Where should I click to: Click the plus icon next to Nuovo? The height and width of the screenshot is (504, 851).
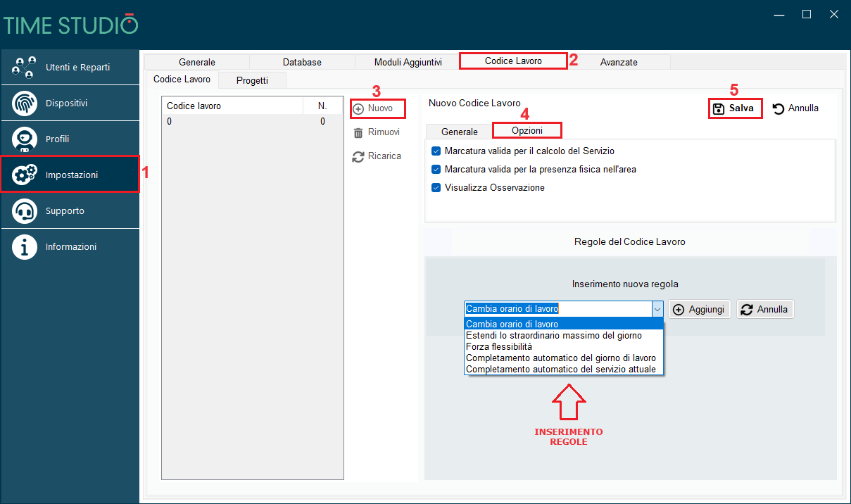click(358, 109)
